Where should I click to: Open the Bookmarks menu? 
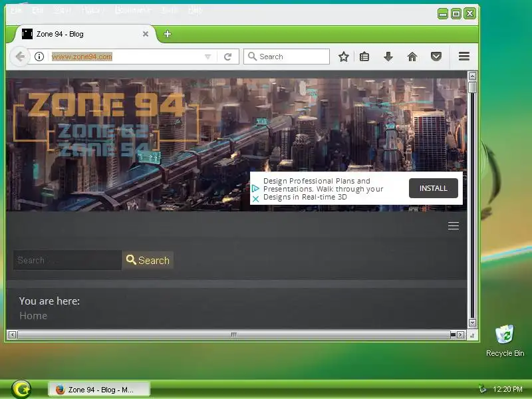pyautogui.click(x=133, y=10)
